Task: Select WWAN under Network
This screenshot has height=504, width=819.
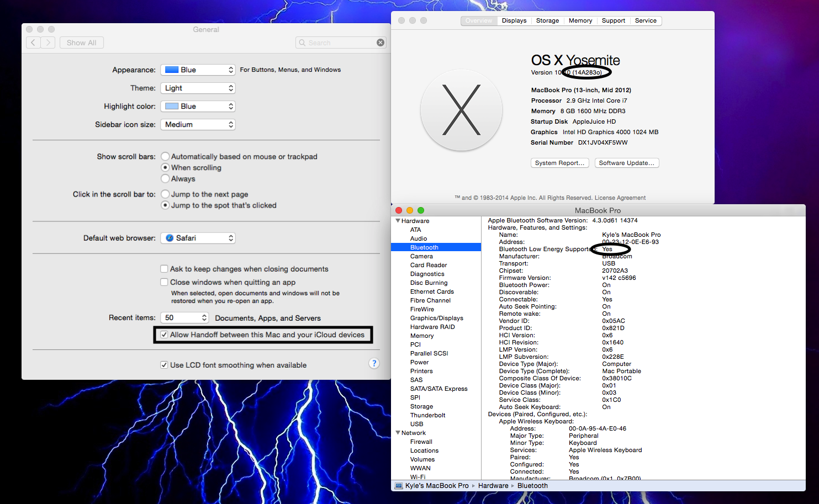Action: coord(420,468)
